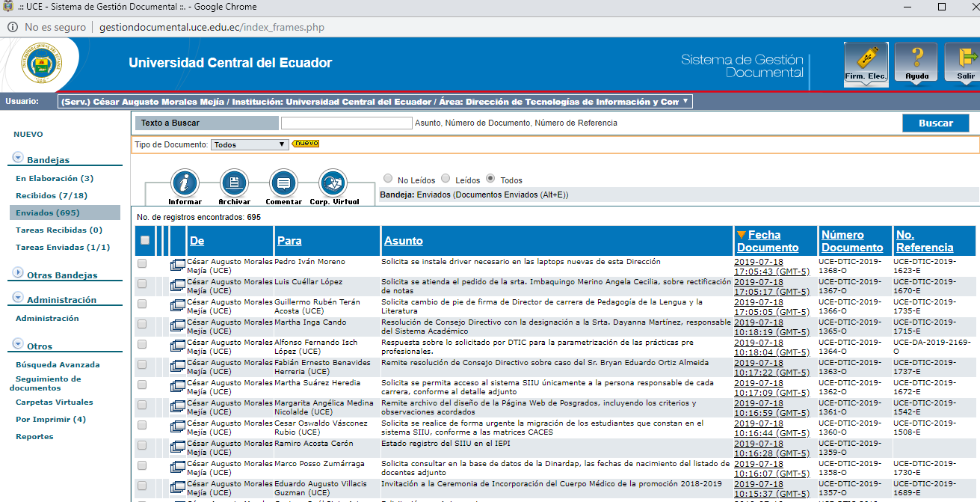The height and width of the screenshot is (502, 980).
Task: Open Búsqueda Avanzada
Action: pyautogui.click(x=58, y=364)
